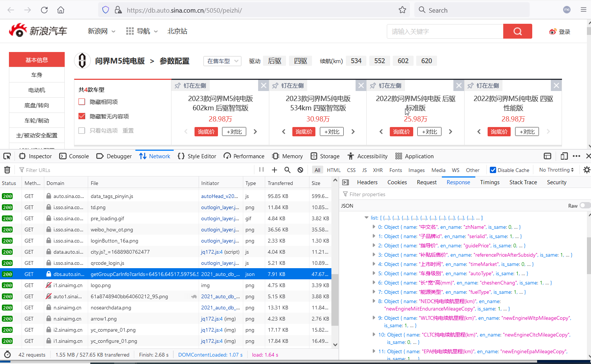
Task: Click 重置 reset link
Action: click(128, 130)
